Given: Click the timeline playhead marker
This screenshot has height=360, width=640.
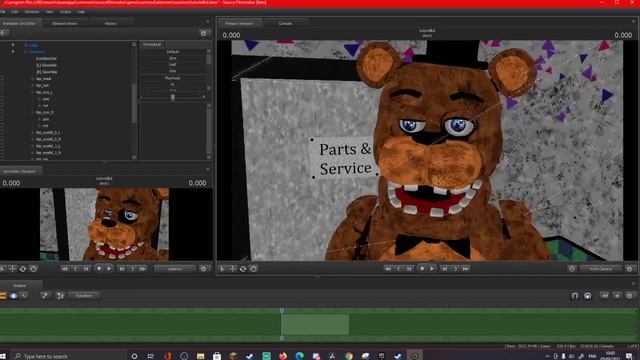Looking at the screenshot, I should coord(282,311).
